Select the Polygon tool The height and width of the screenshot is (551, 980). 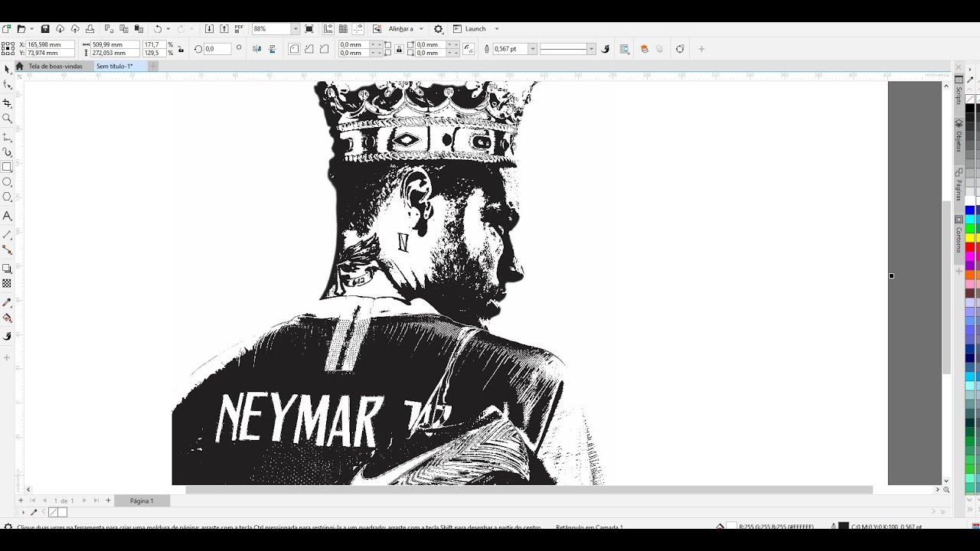7,197
